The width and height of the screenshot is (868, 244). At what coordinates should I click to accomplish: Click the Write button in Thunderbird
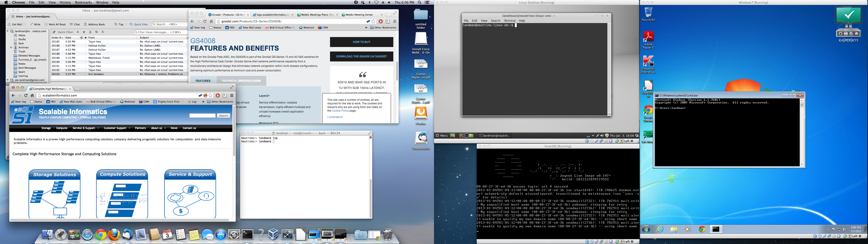tap(35, 24)
